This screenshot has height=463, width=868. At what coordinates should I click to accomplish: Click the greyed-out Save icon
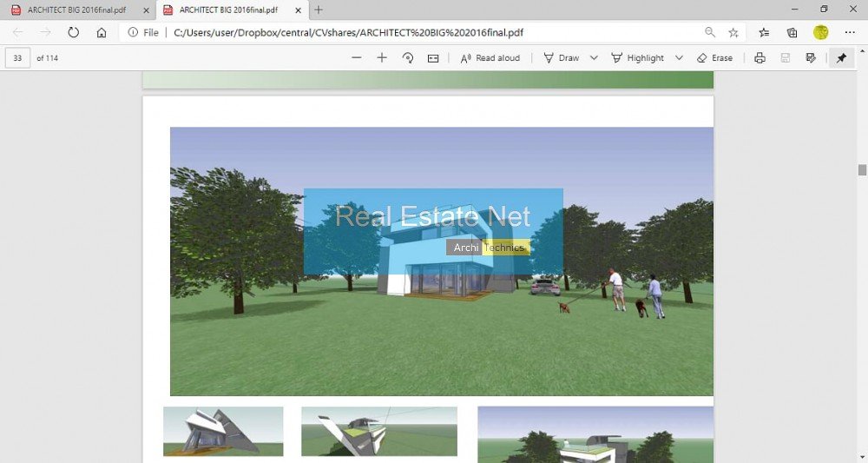coord(786,57)
